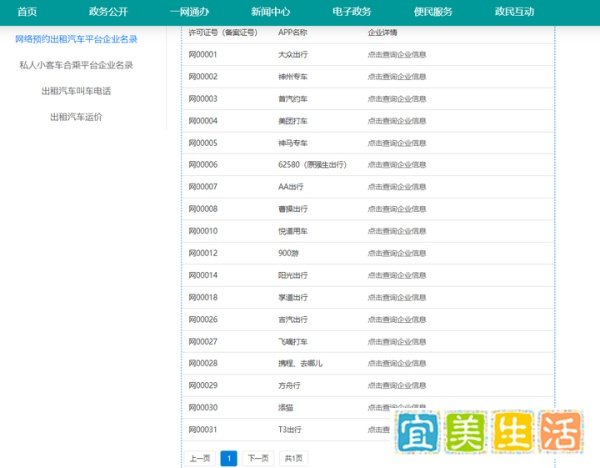
Task: View company info for permit 网00004
Action: [x=397, y=121]
